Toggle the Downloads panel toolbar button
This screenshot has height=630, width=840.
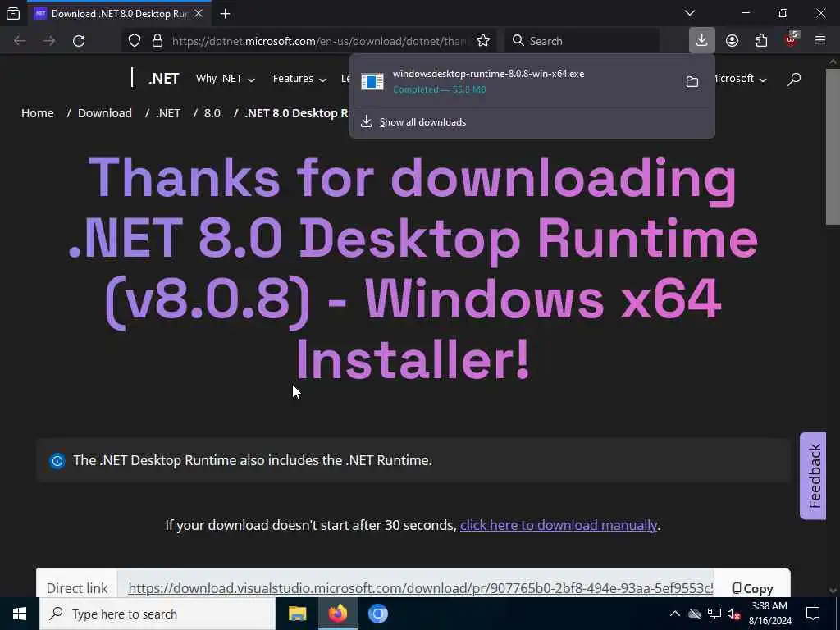click(x=702, y=41)
